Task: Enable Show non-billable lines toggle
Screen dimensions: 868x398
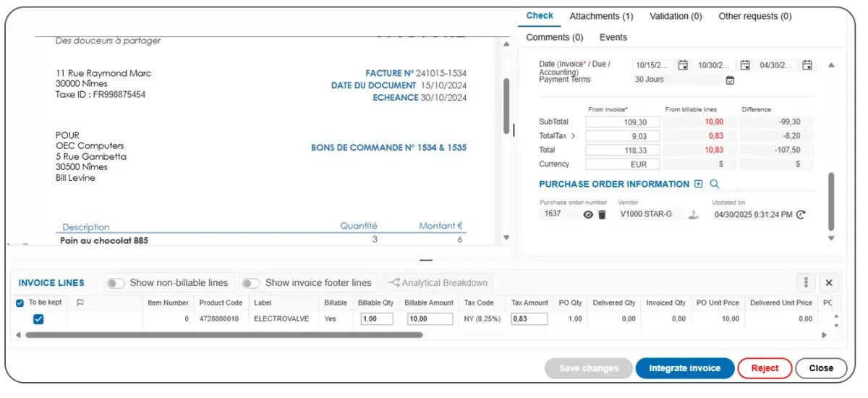Action: [x=116, y=283]
